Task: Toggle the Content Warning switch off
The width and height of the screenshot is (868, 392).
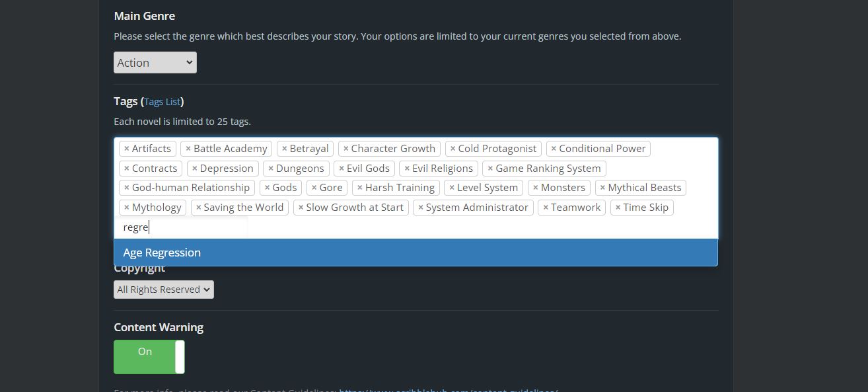Action: (x=149, y=357)
